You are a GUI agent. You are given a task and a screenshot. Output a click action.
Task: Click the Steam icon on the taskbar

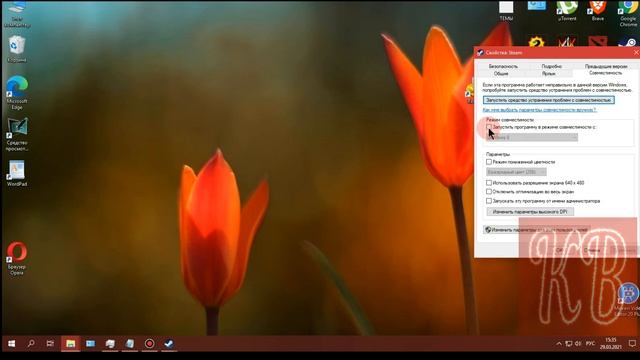169,344
